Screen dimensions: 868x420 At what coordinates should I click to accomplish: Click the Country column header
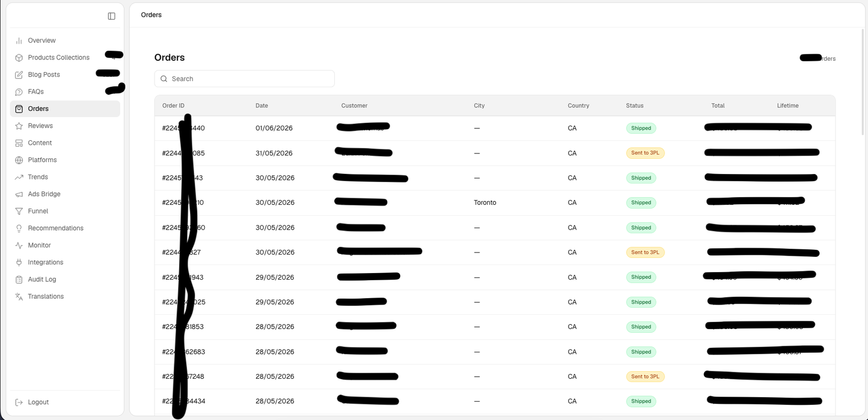tap(578, 106)
